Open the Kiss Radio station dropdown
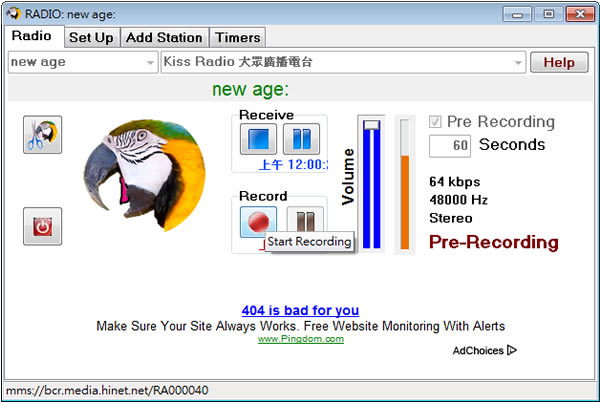Image resolution: width=600 pixels, height=402 pixels. pyautogui.click(x=518, y=62)
